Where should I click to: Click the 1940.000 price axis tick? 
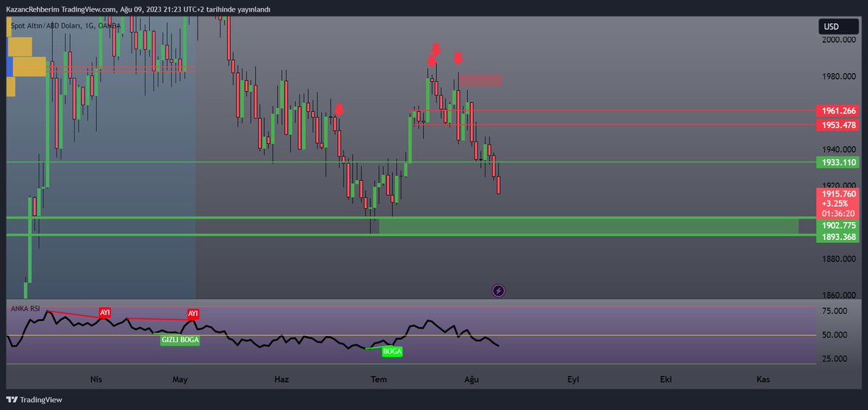pos(839,149)
